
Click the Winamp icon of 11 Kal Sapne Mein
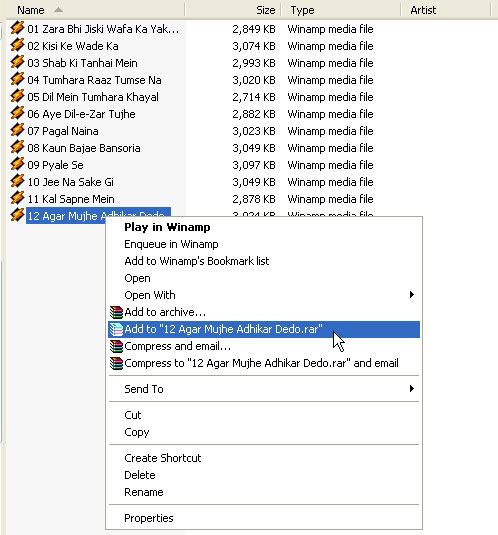coord(17,198)
